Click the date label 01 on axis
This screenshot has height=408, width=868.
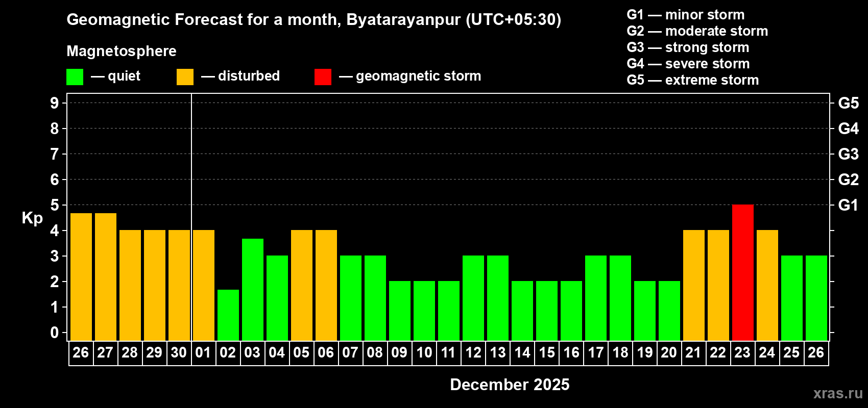click(203, 353)
